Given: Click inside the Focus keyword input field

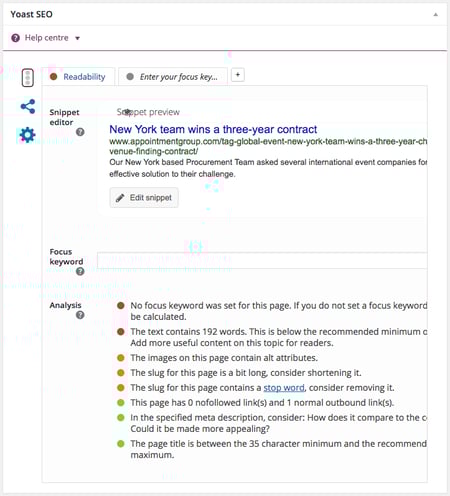Looking at the screenshot, I should [x=262, y=260].
